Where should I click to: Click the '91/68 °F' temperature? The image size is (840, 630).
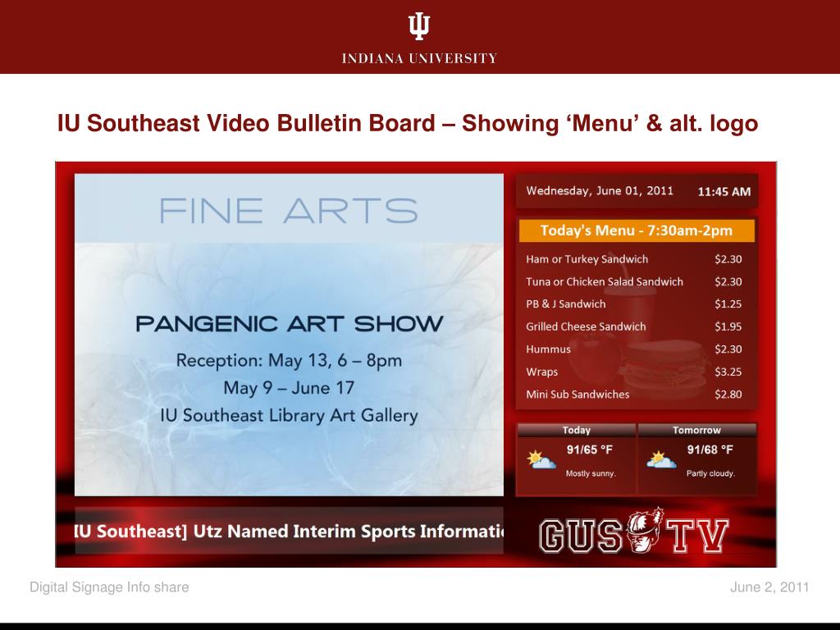pyautogui.click(x=710, y=450)
